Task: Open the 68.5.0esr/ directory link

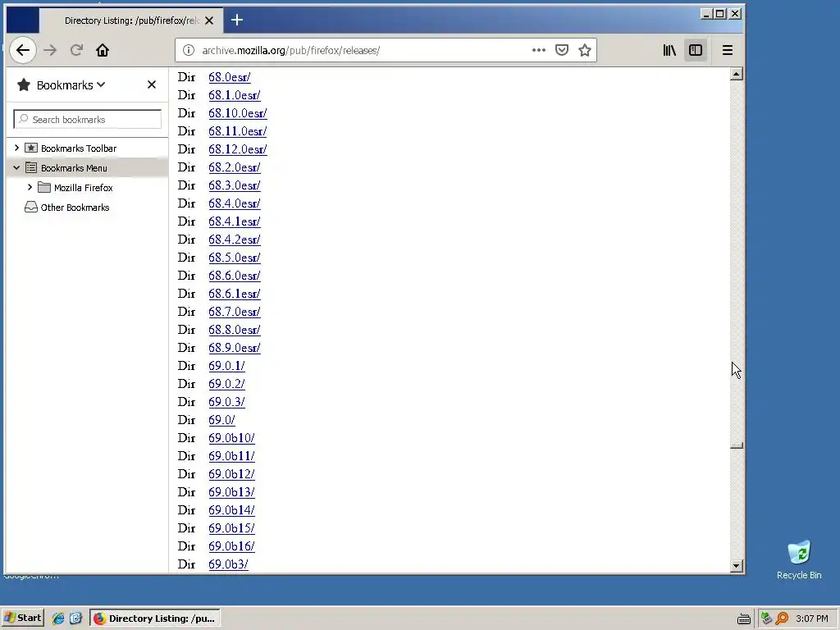Action: click(234, 258)
